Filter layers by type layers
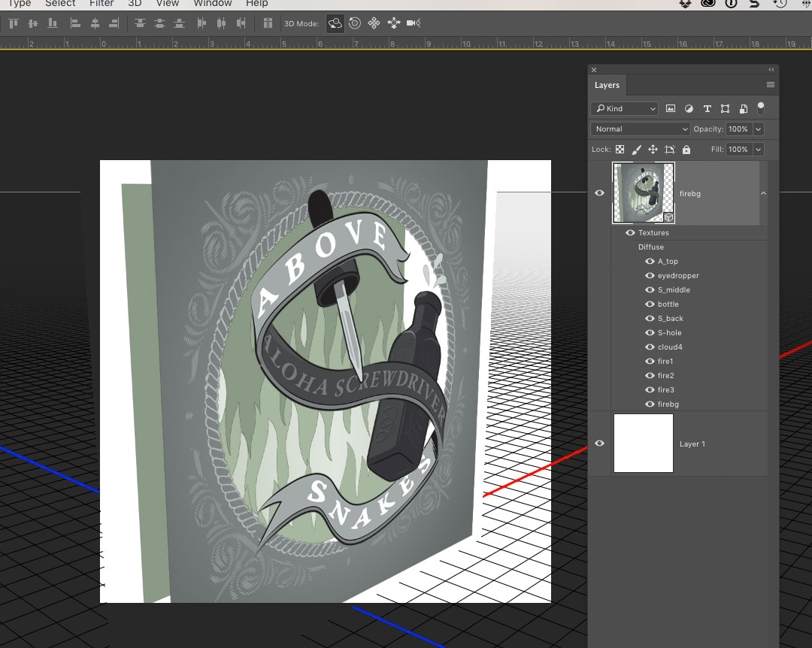This screenshot has height=648, width=812. 707,109
